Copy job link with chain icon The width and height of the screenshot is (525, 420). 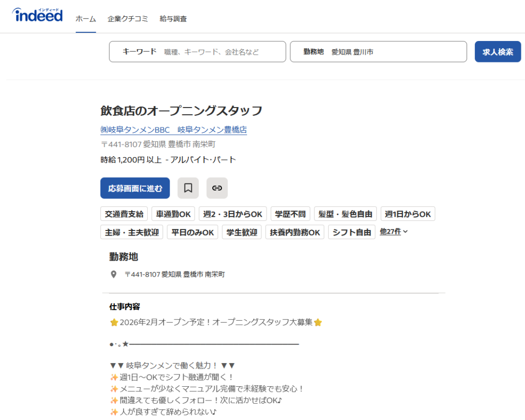(x=217, y=188)
